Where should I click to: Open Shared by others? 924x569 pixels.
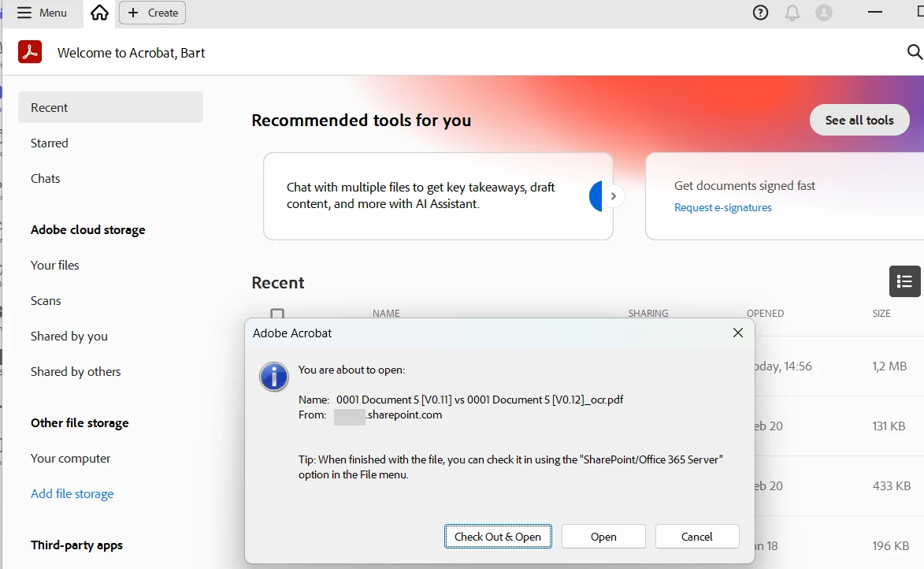tap(76, 371)
